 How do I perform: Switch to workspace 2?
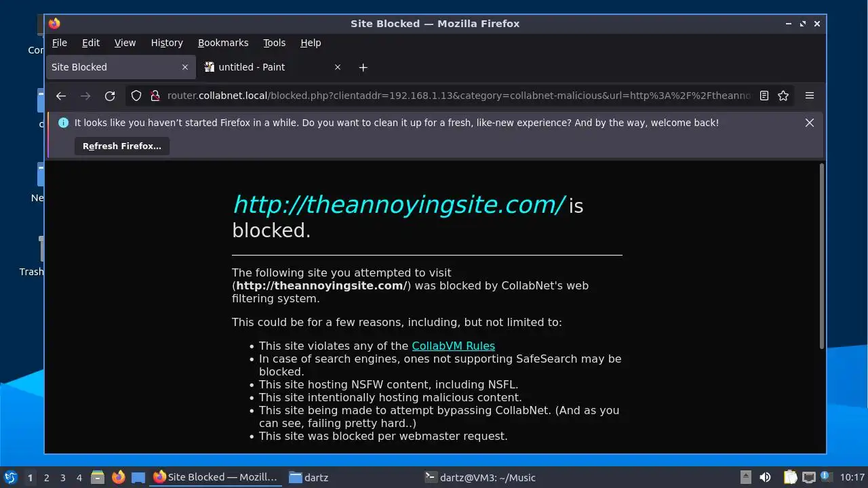point(46,478)
